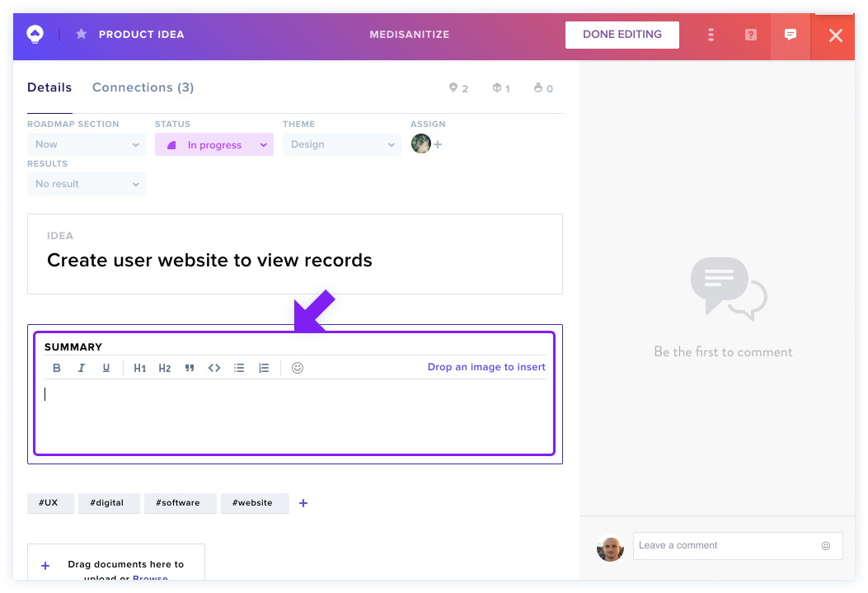868x593 pixels.
Task: Click the underline formatting icon
Action: pyautogui.click(x=106, y=368)
